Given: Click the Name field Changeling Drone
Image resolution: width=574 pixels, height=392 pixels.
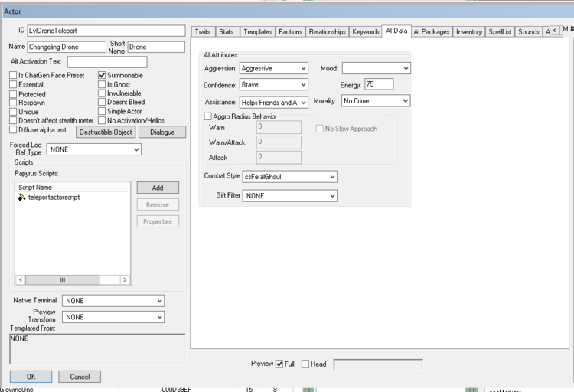Looking at the screenshot, I should tap(67, 47).
